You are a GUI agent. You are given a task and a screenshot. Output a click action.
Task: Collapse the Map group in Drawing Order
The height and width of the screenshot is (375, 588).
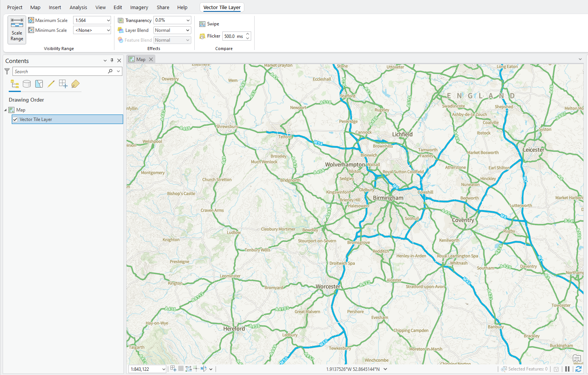tap(5, 110)
